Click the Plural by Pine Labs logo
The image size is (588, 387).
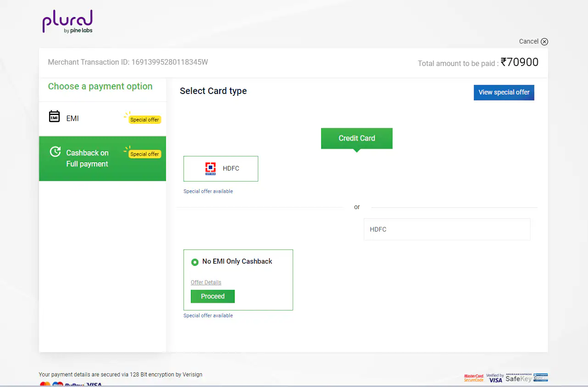pyautogui.click(x=68, y=22)
